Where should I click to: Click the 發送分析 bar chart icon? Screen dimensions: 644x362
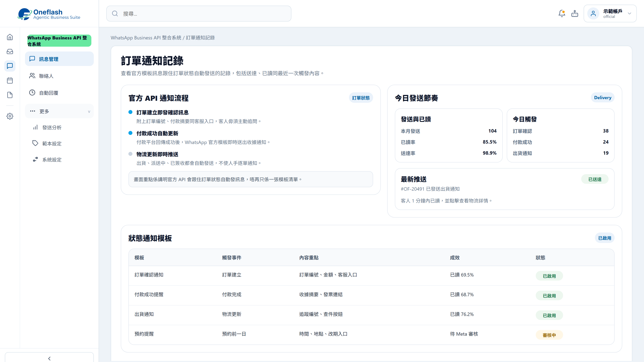[x=35, y=128]
